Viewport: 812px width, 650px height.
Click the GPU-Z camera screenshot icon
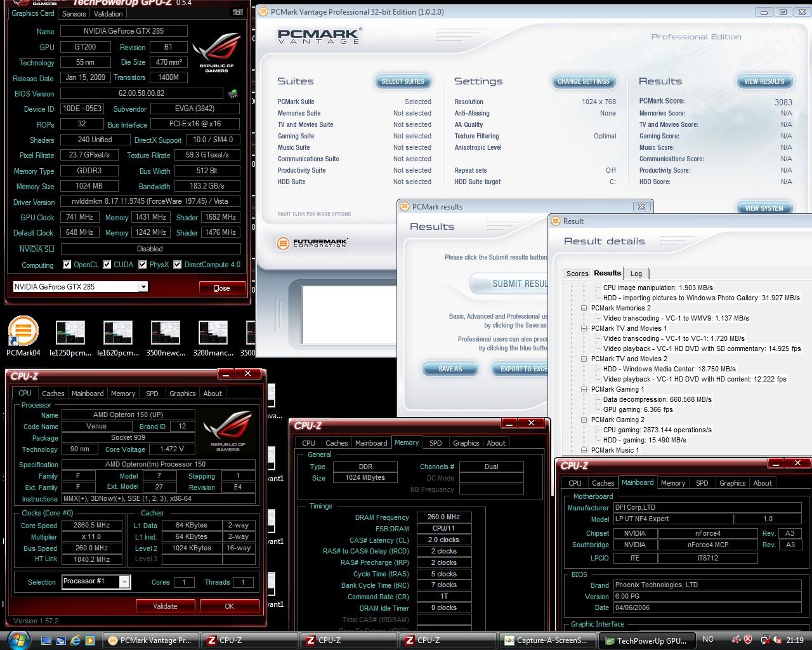(x=237, y=13)
